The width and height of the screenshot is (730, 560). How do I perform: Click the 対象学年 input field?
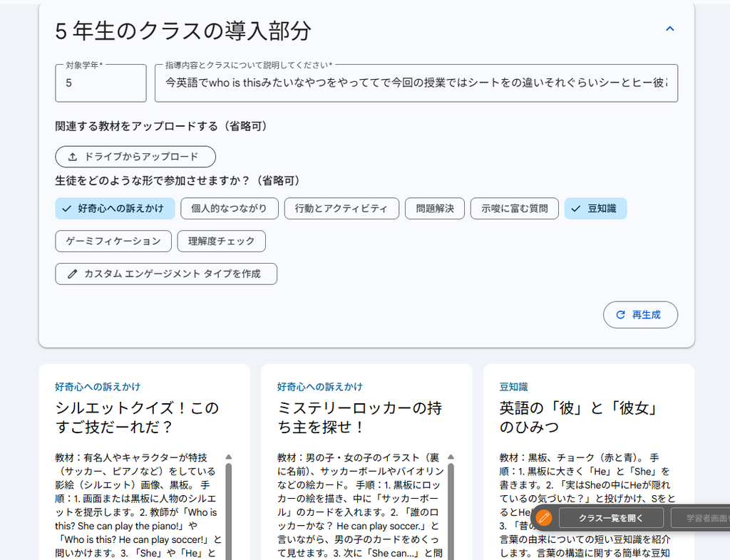101,83
